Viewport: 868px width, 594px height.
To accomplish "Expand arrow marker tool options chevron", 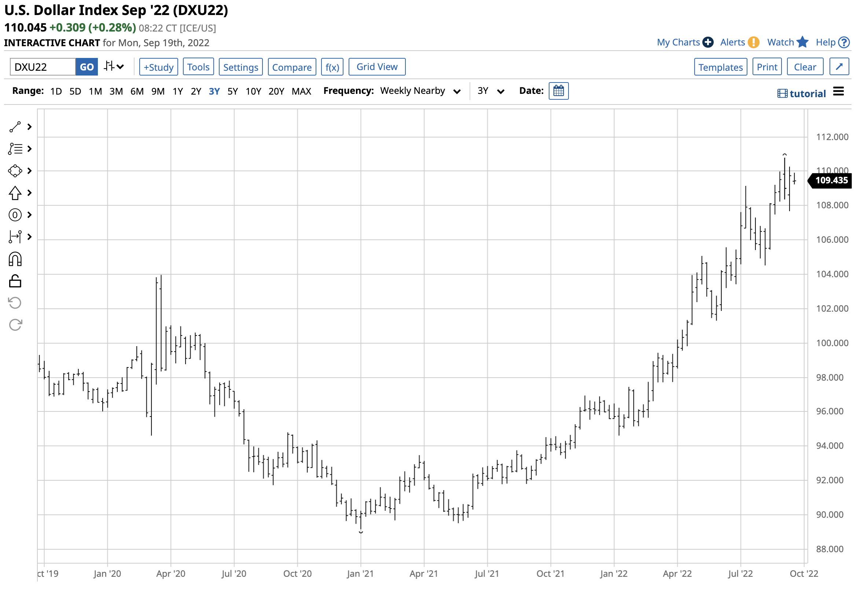I will click(29, 194).
